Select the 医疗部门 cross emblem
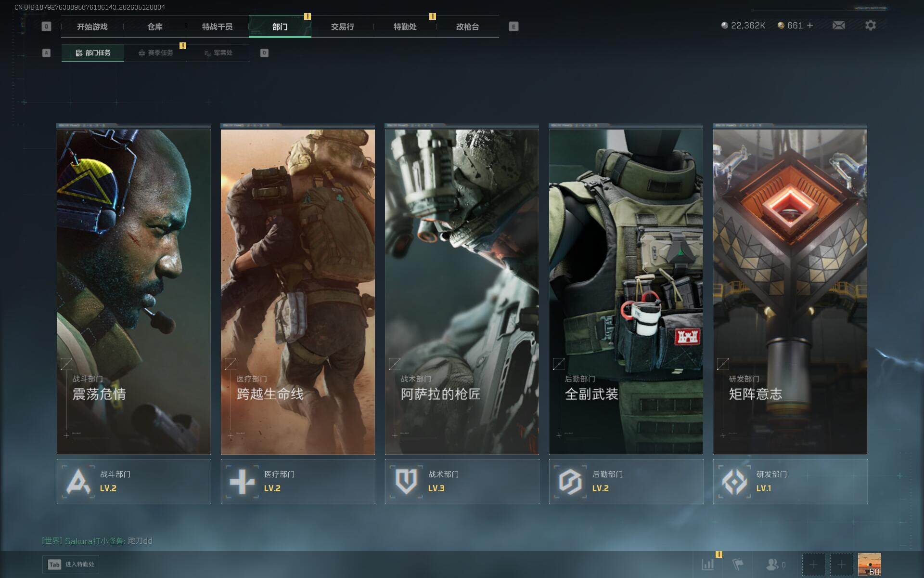The image size is (924, 578). point(242,481)
